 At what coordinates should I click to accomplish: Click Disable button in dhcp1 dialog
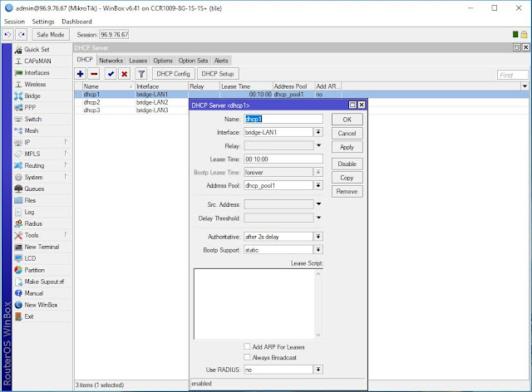(347, 164)
